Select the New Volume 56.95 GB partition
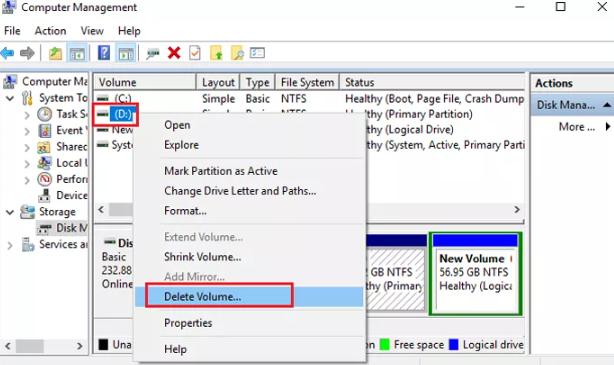 point(476,274)
